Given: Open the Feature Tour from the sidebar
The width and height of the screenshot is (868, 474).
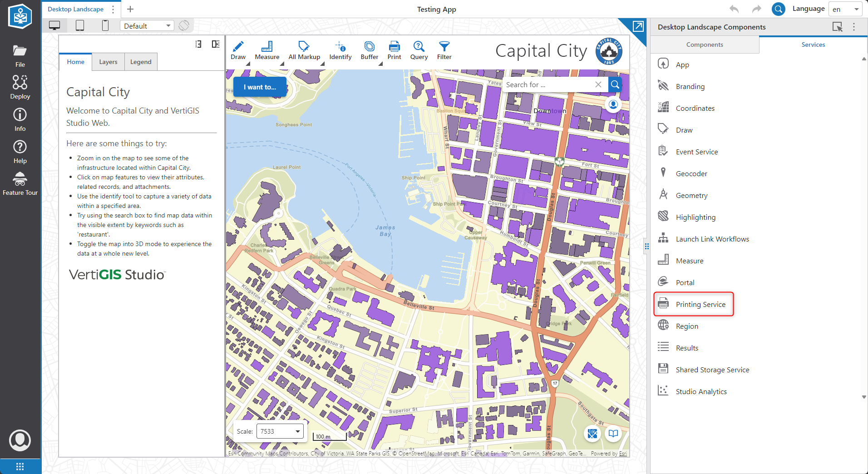Looking at the screenshot, I should [20, 183].
